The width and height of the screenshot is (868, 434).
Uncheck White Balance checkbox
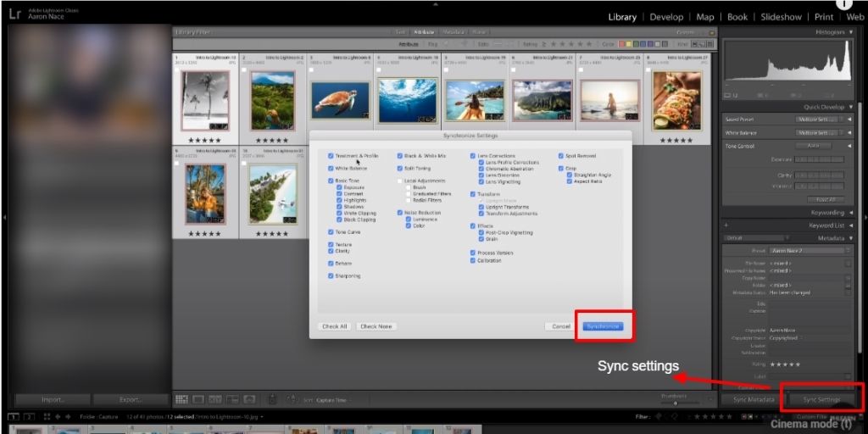click(331, 169)
